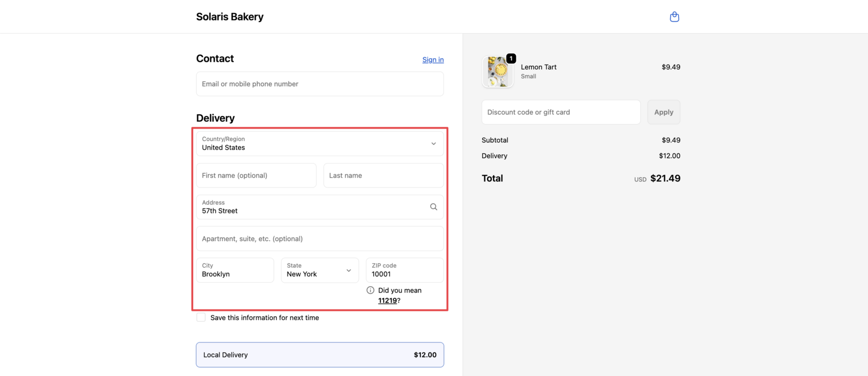Open the Lemon Tart product thumbnail
The width and height of the screenshot is (868, 376).
click(x=497, y=72)
